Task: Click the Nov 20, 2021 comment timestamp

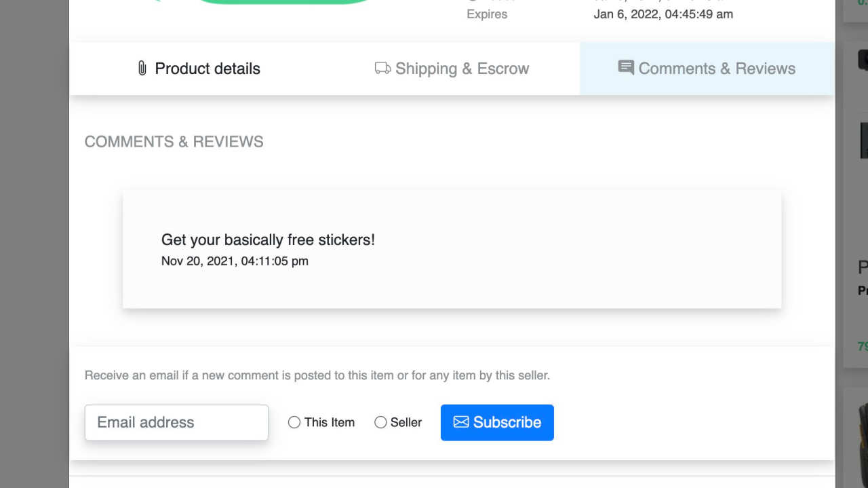Action: click(x=235, y=261)
